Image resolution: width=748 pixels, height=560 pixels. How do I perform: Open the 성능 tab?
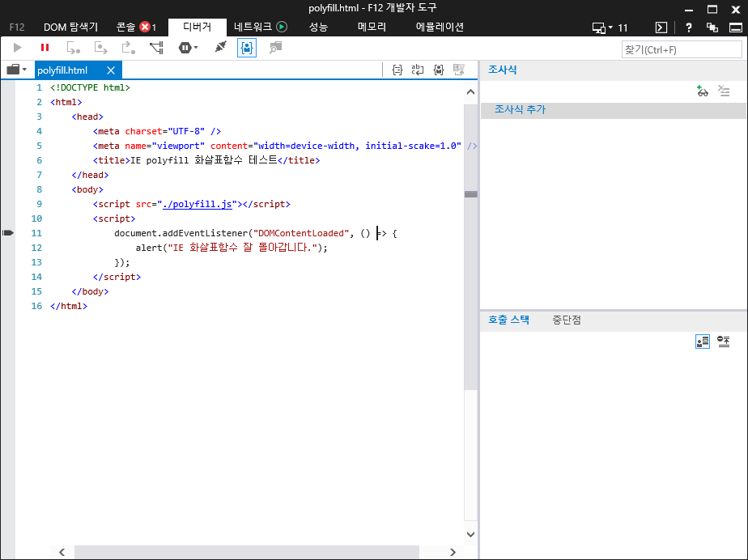[318, 28]
